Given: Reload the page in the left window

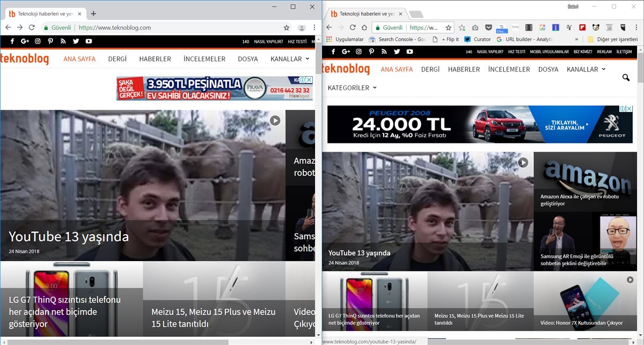Looking at the screenshot, I should (32, 27).
